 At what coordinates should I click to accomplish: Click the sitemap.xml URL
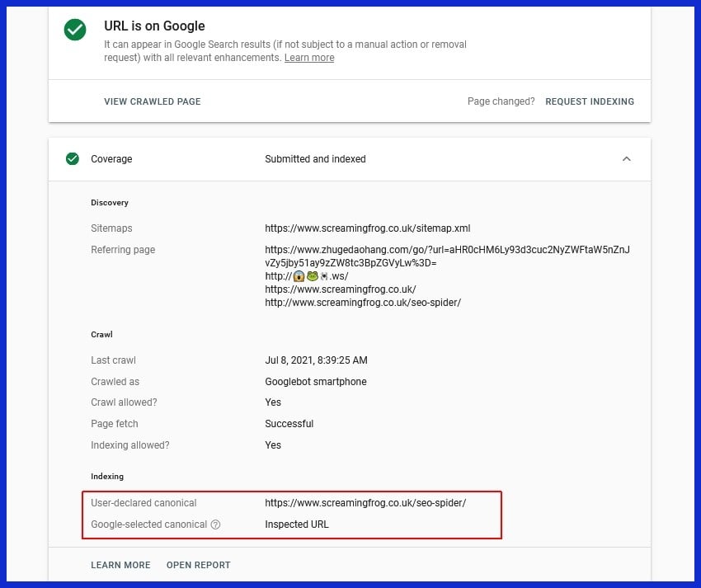(367, 228)
